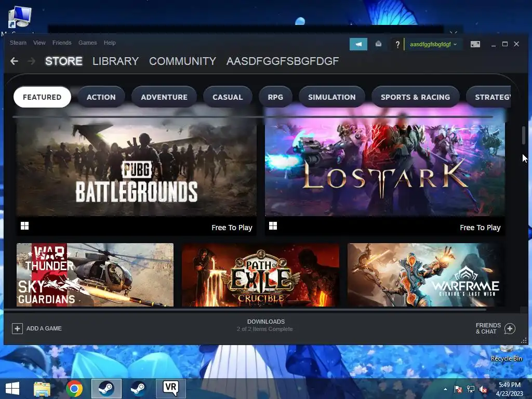Click ADD A GAME

pyautogui.click(x=44, y=328)
